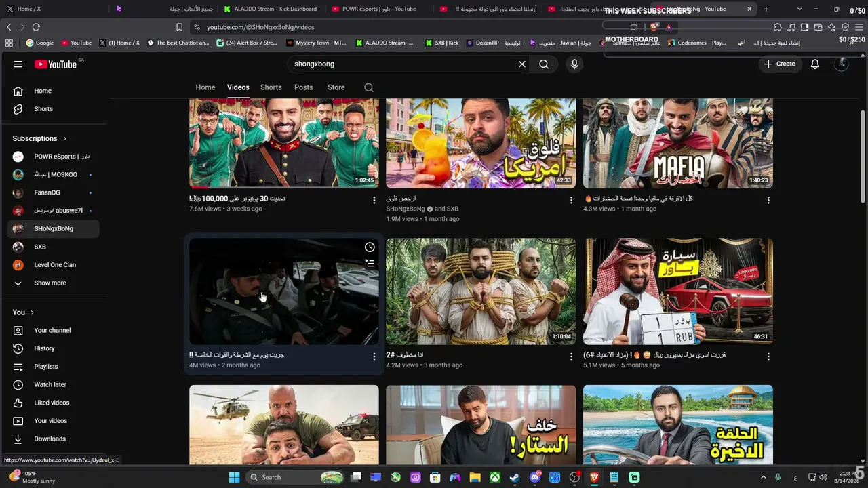
Task: Open more options for the 42:33 cocktail video
Action: click(571, 200)
